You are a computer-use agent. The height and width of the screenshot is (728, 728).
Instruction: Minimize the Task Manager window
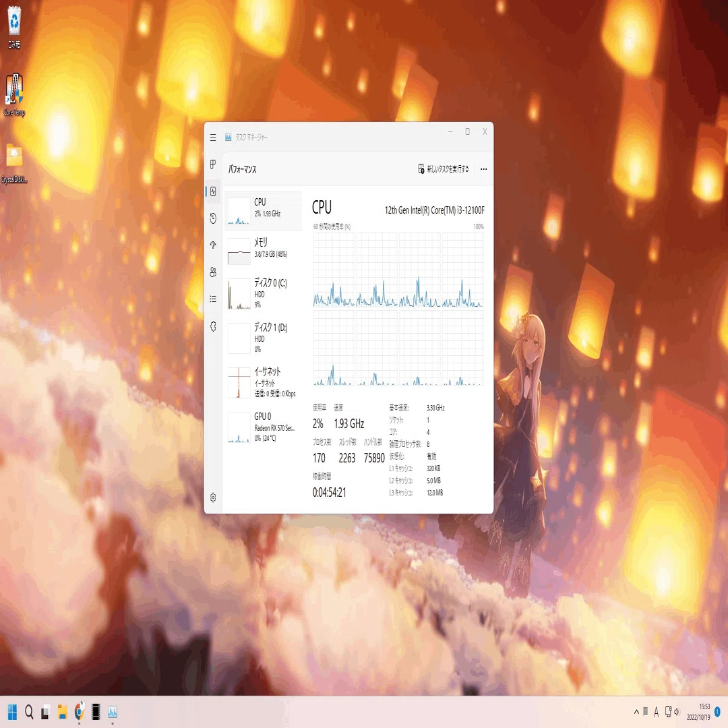(450, 132)
